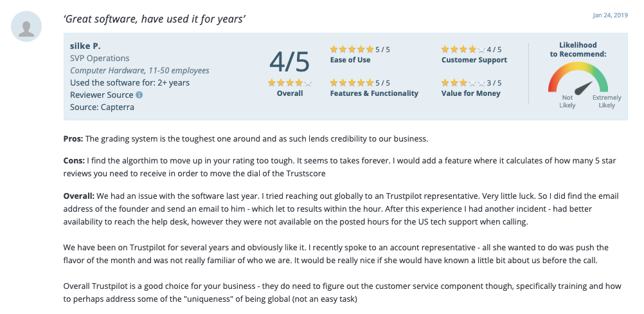Click the 'Pros:' heading
This screenshot has width=644, height=314.
pos(73,138)
